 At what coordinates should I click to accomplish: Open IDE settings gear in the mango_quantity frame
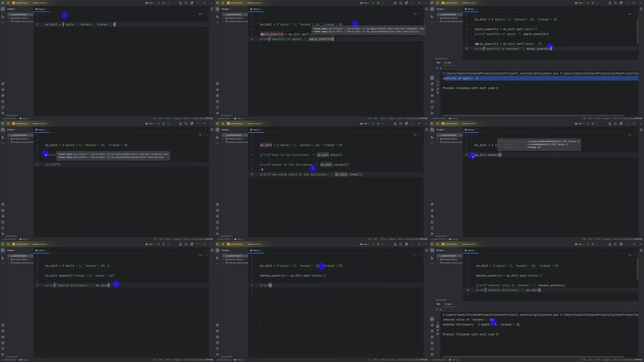click(621, 3)
